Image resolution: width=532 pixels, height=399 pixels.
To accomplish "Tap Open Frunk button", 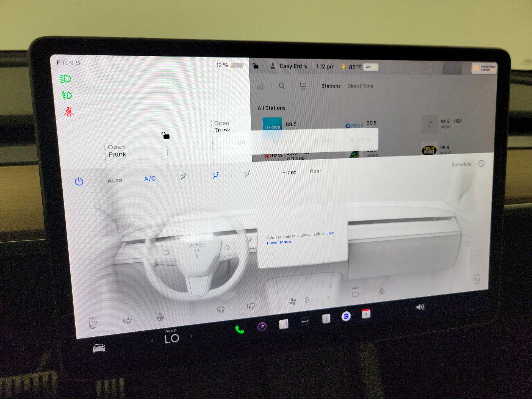I will (x=117, y=151).
